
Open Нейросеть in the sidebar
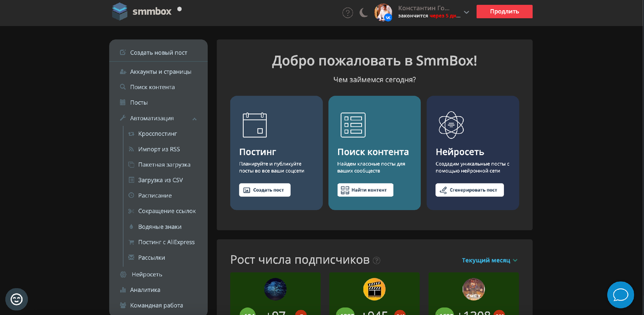coord(147,275)
